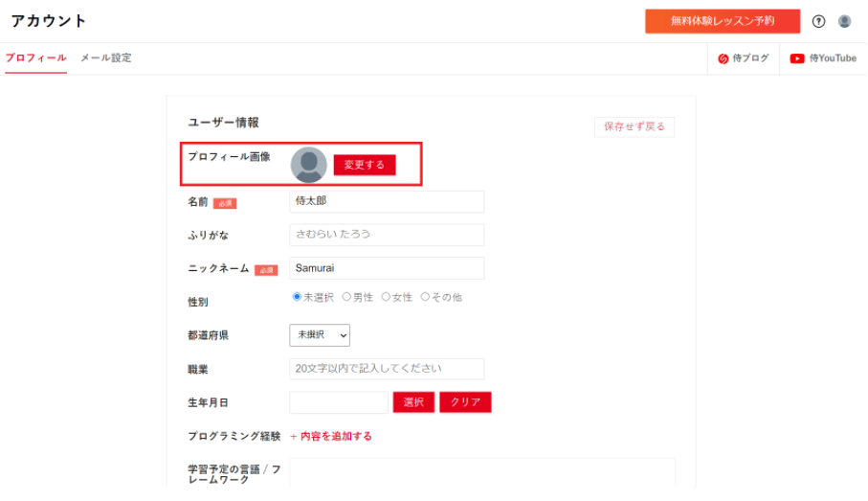Expand 内容を追加する for programming experience
868x501 pixels.
coord(331,436)
